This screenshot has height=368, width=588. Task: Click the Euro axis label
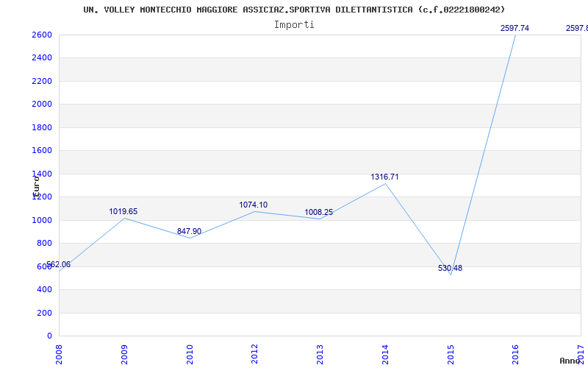point(36,186)
